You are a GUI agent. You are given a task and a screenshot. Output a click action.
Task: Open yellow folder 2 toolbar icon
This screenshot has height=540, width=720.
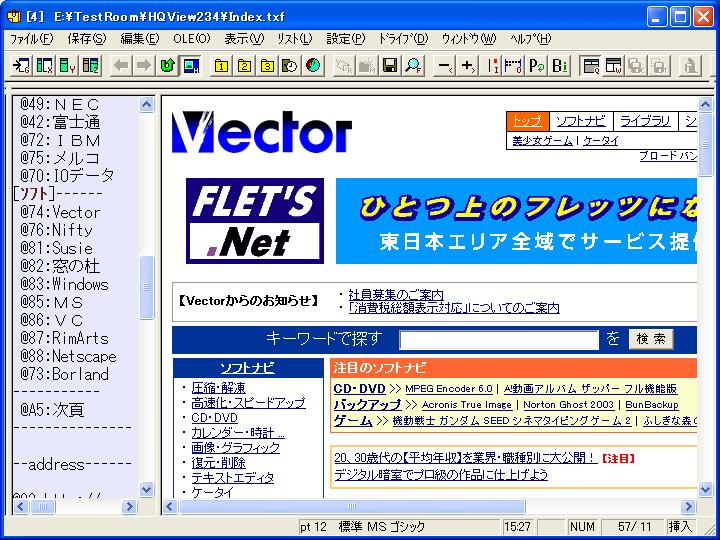click(x=244, y=66)
